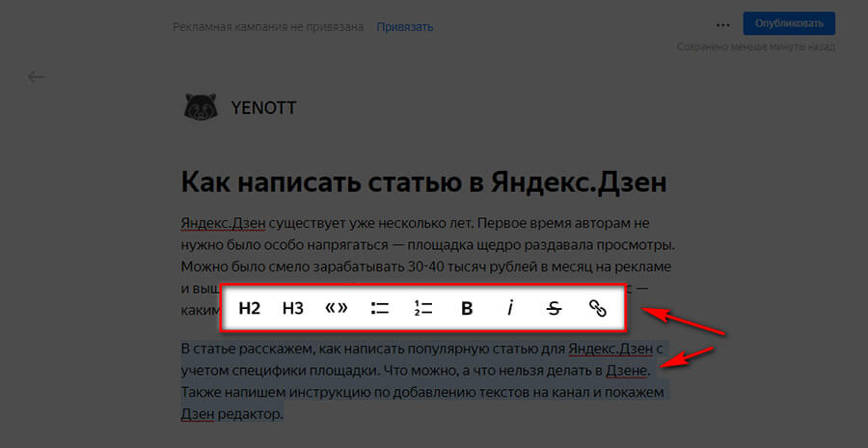Viewport: 868px width, 448px height.
Task: Insert a hyperlink via chain icon
Action: click(598, 309)
